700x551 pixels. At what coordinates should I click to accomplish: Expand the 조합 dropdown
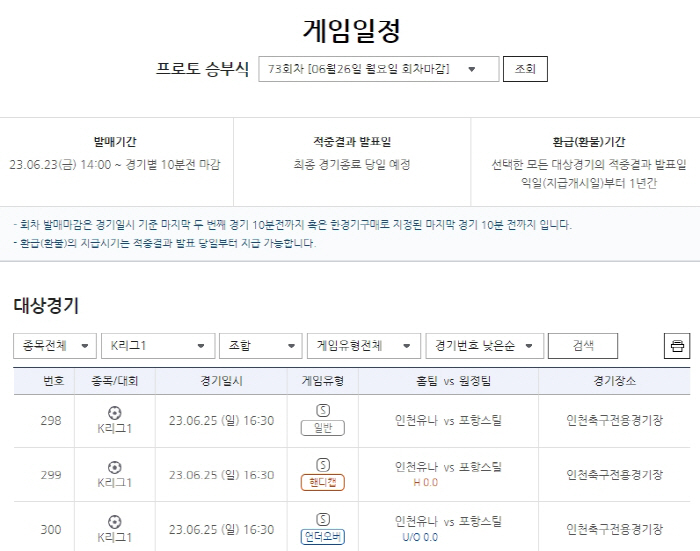coord(260,346)
